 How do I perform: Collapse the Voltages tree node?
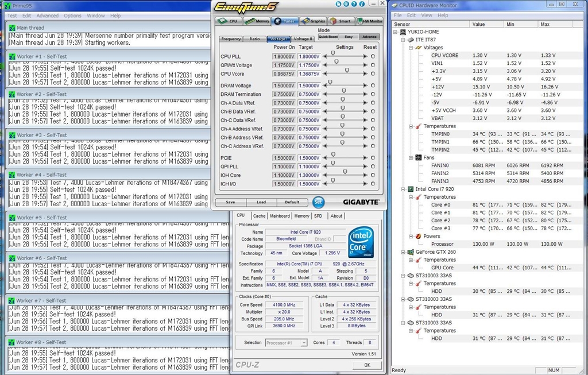[411, 48]
